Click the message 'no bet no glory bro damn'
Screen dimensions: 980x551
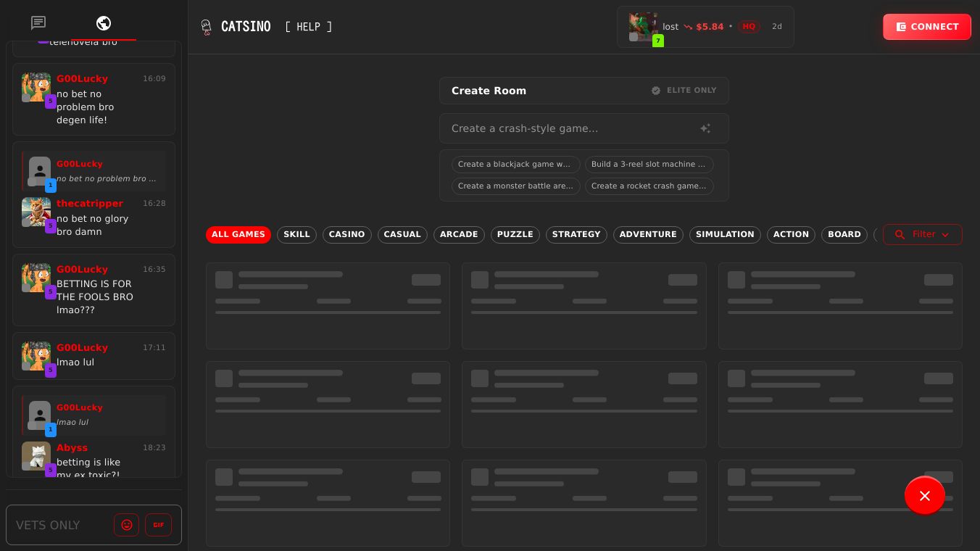pos(93,225)
